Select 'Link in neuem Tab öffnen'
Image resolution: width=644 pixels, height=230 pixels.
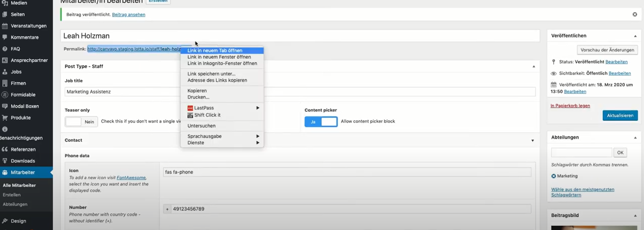click(215, 51)
